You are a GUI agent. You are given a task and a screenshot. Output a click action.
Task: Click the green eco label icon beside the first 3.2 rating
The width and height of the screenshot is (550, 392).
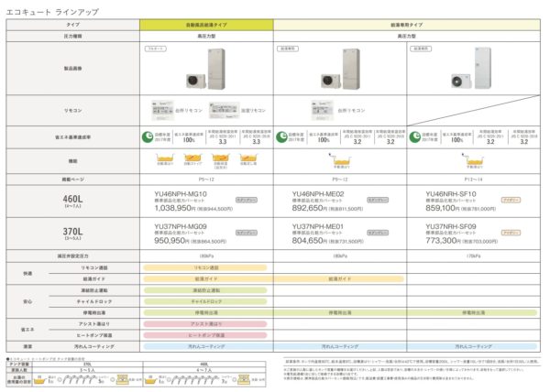coord(281,137)
